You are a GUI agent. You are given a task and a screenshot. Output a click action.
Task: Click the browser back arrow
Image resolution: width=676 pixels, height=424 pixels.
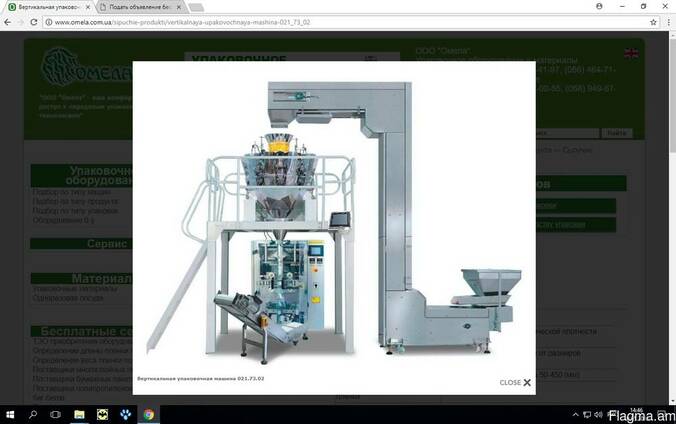7,22
